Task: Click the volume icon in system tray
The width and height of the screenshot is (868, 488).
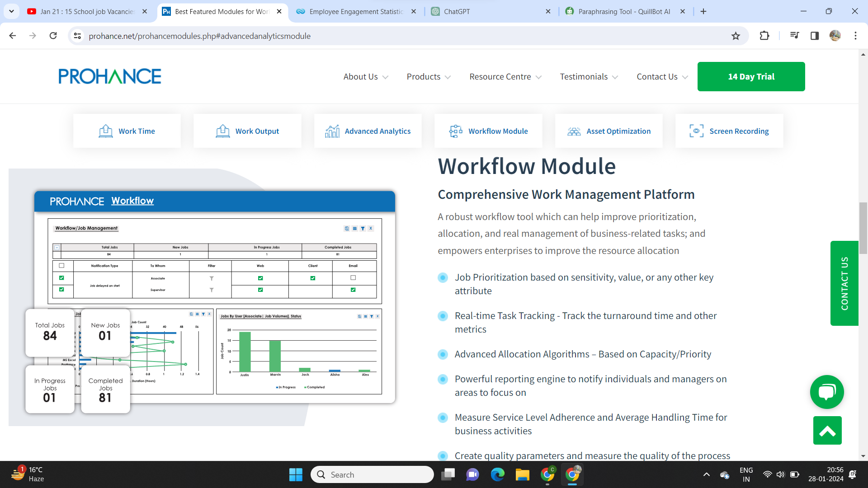Action: [x=780, y=474]
